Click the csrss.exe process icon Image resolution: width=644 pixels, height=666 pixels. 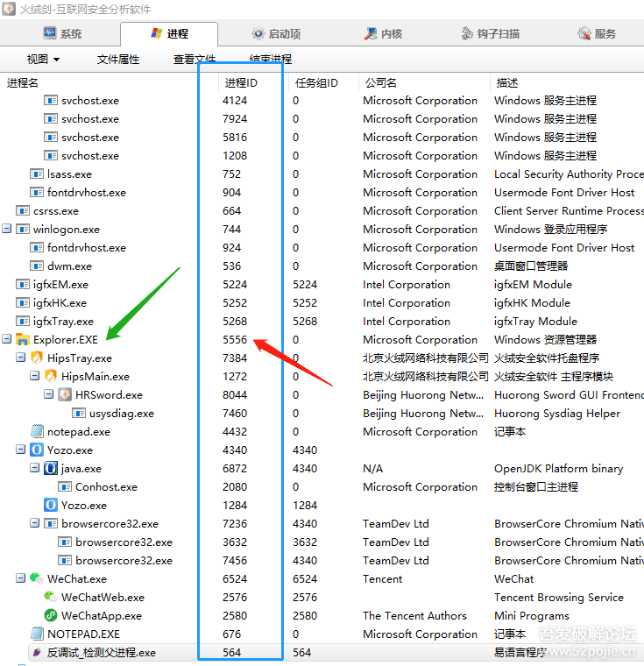click(x=23, y=210)
